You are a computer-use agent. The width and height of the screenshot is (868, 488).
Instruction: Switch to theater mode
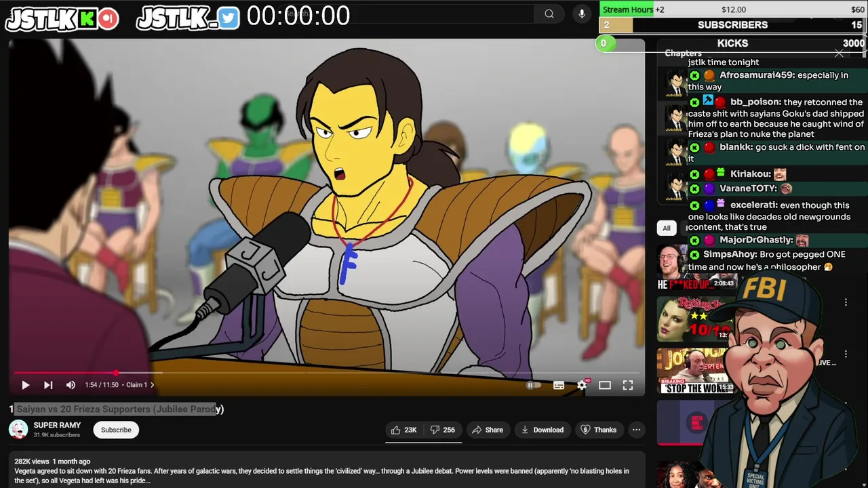(x=605, y=385)
